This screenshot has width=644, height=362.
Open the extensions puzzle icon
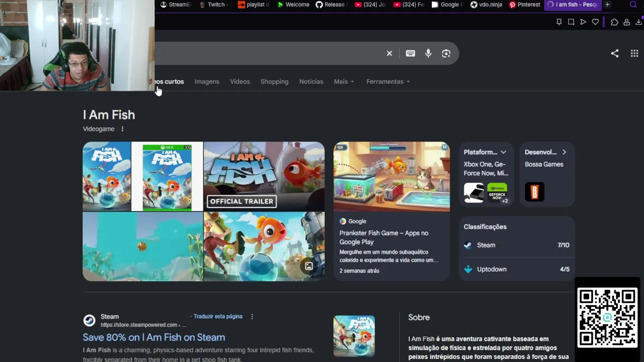coord(614,22)
